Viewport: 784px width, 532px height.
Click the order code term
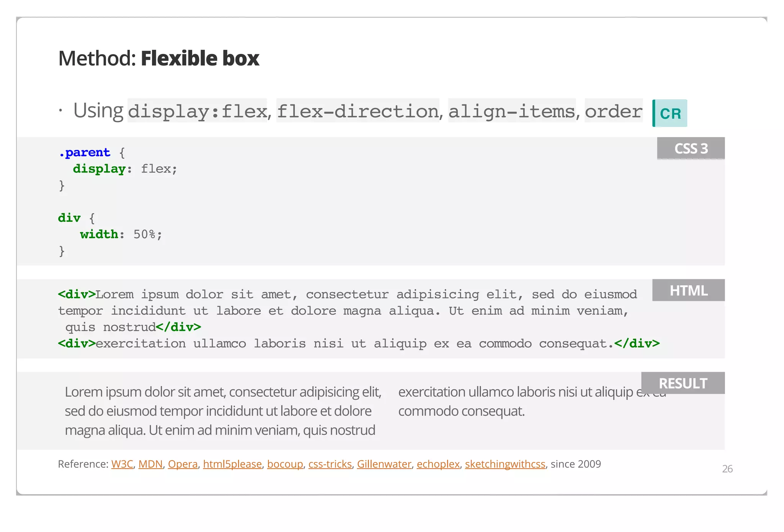pyautogui.click(x=613, y=111)
